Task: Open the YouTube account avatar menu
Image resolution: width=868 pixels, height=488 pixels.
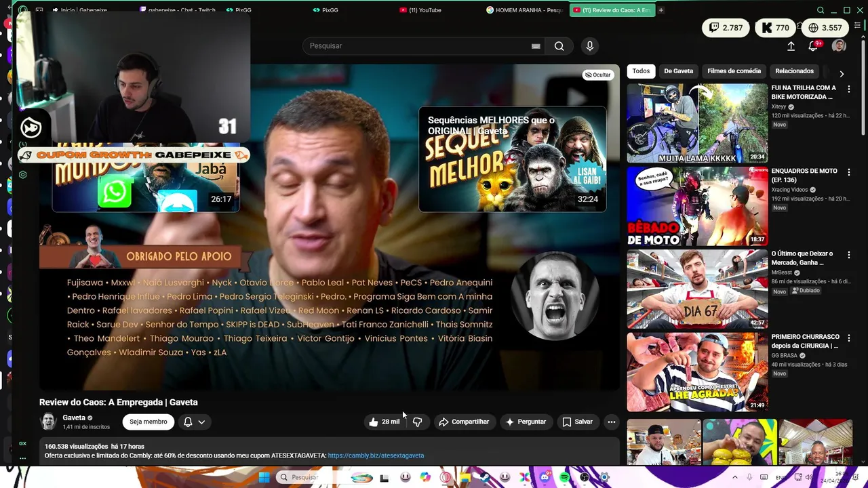Action: 839,45
